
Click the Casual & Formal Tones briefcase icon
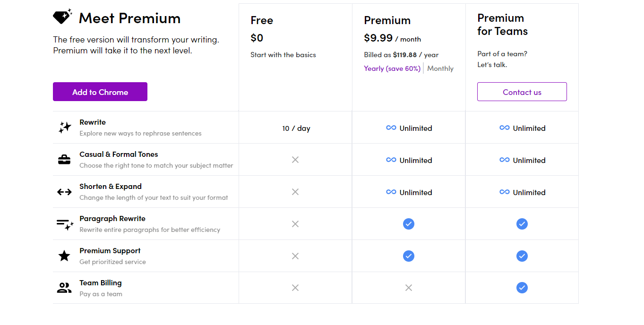[x=64, y=160]
